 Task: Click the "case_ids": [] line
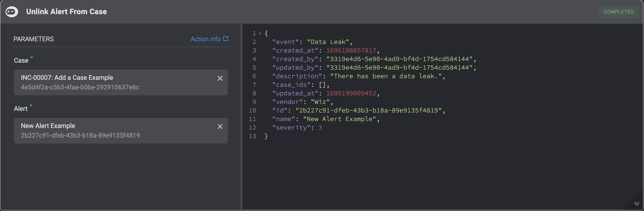(x=301, y=85)
